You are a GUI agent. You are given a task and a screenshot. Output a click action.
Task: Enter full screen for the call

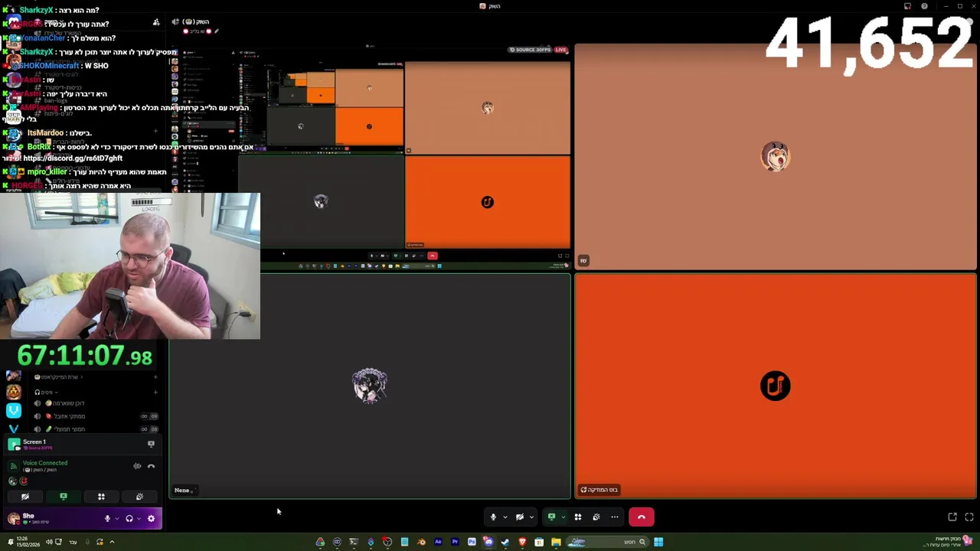[x=969, y=517]
